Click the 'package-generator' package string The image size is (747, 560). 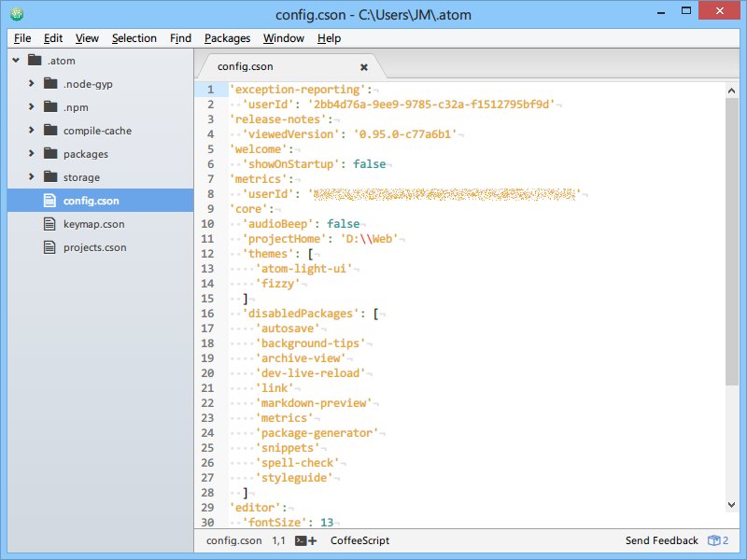(317, 433)
